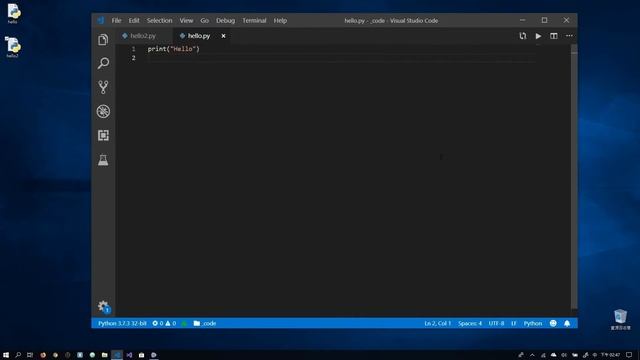Click line number 1 in the gutter
640x360 pixels.
tap(133, 49)
